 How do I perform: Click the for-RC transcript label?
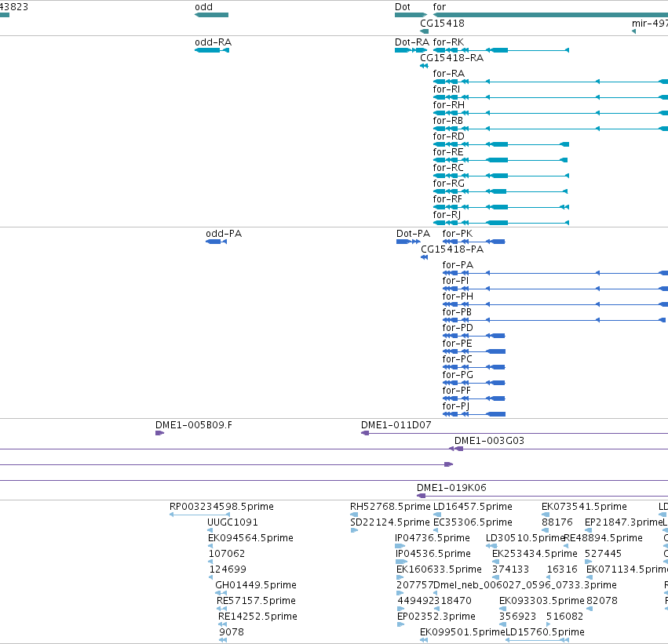coord(448,168)
